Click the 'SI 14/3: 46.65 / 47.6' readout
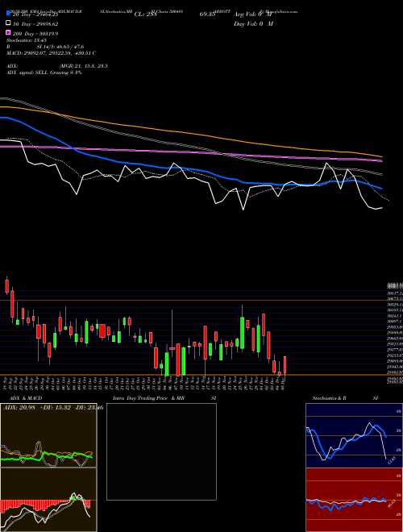 (x=60, y=47)
